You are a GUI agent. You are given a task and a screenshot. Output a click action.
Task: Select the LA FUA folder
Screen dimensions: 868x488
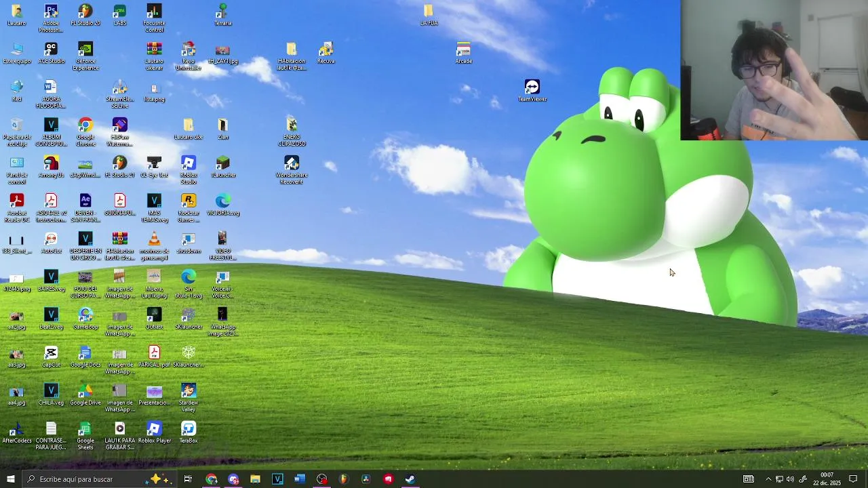click(429, 15)
